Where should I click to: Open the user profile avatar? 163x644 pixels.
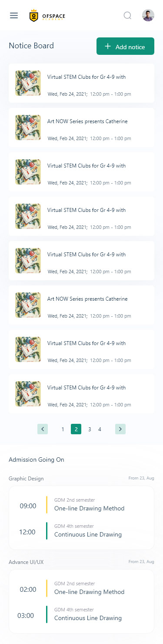[x=148, y=16]
